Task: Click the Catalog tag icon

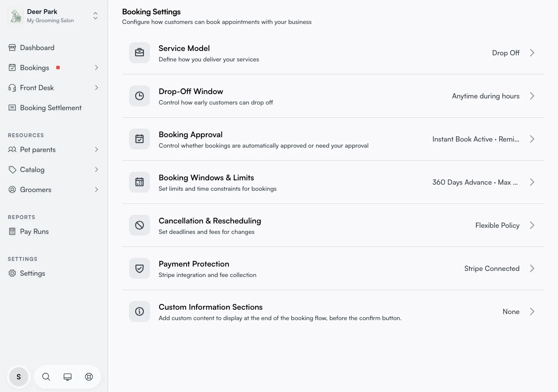Action: pos(12,169)
